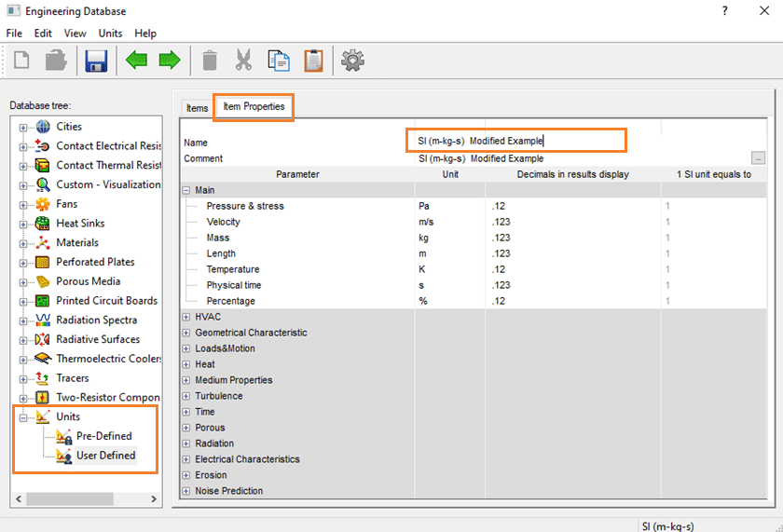Go forward with the green right arrow
This screenshot has height=532, width=783.
170,61
